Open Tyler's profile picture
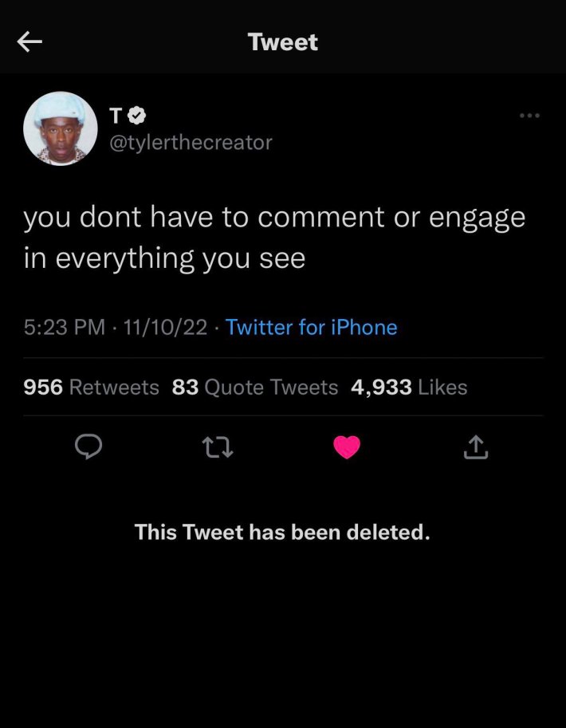Screen dimensions: 566x728 pos(60,128)
